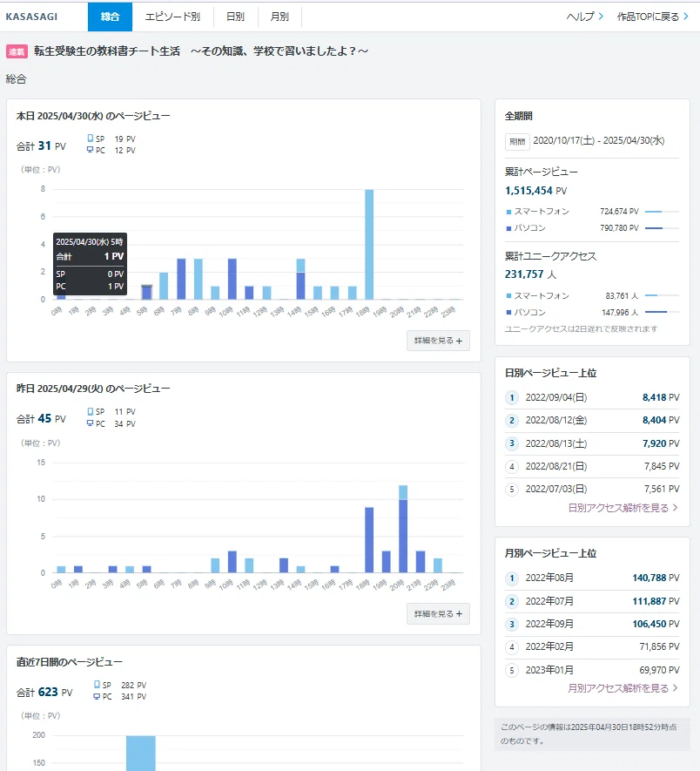Click the 合計 45 PV yesterday total
This screenshot has height=771, width=700.
tap(41, 419)
